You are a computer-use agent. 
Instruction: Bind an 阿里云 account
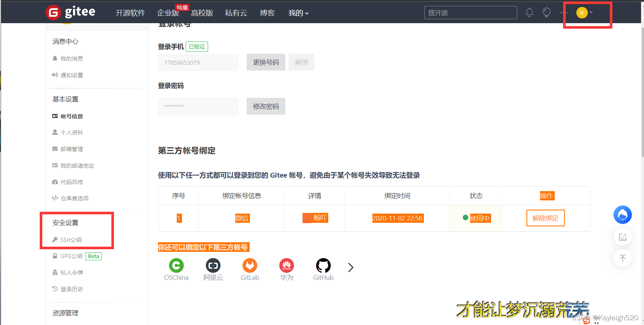pyautogui.click(x=213, y=269)
